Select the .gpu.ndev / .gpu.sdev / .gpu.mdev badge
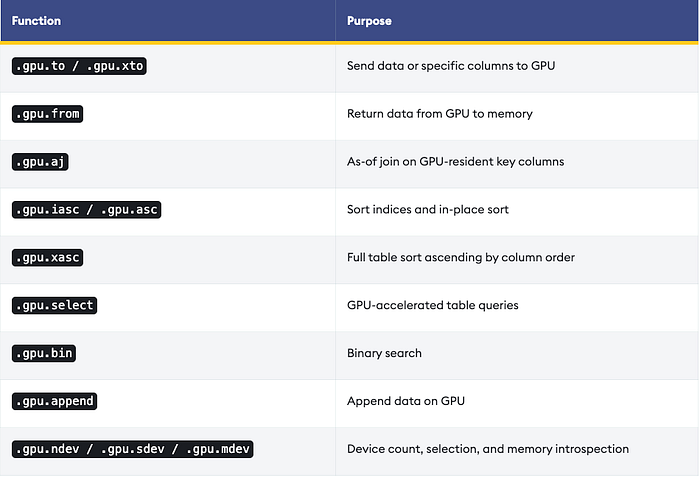The width and height of the screenshot is (700, 477). pyautogui.click(x=133, y=449)
